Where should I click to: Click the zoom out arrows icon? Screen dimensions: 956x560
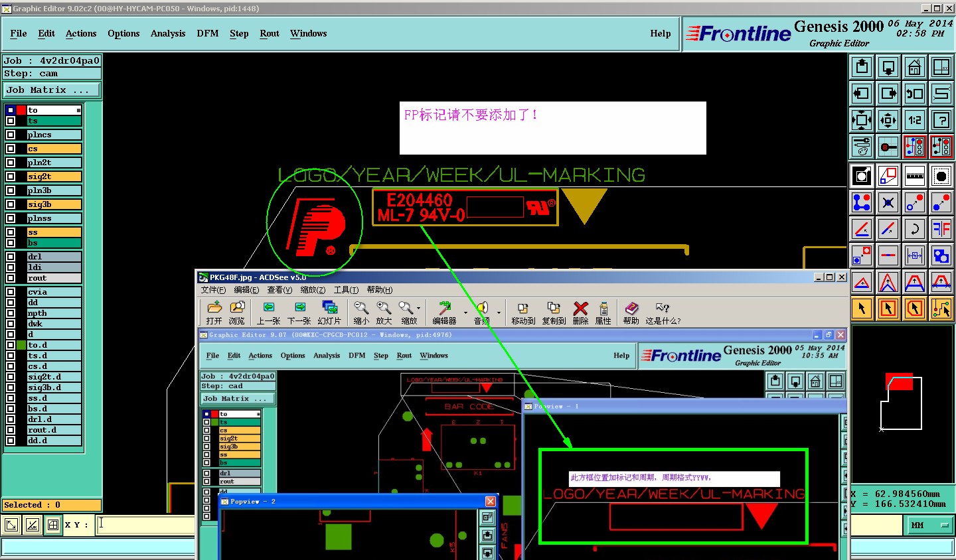click(x=888, y=120)
